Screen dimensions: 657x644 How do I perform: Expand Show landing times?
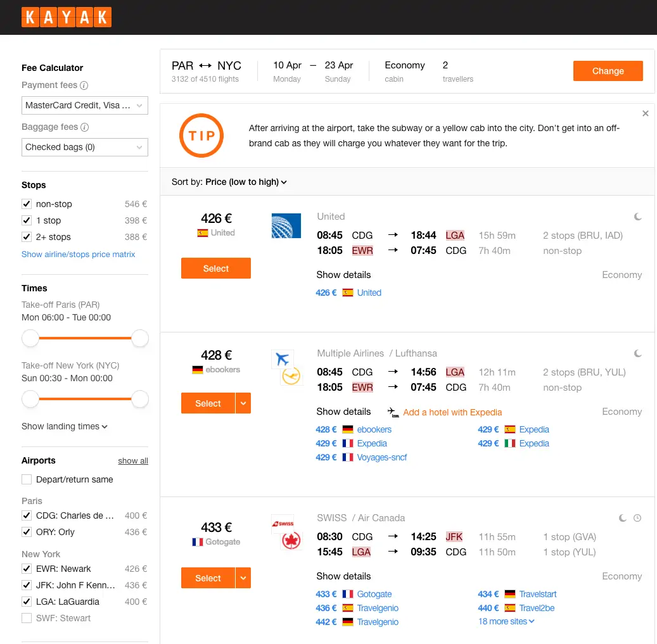point(65,427)
